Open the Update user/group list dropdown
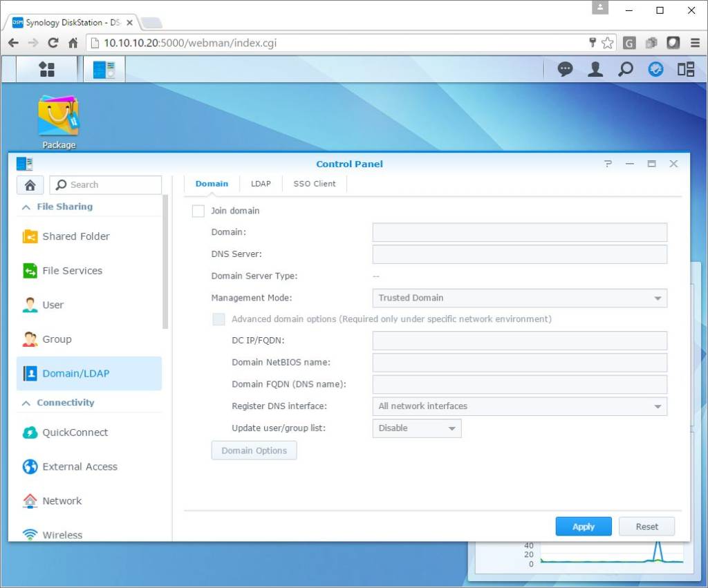Viewport: 708px width, 588px height. 416,428
